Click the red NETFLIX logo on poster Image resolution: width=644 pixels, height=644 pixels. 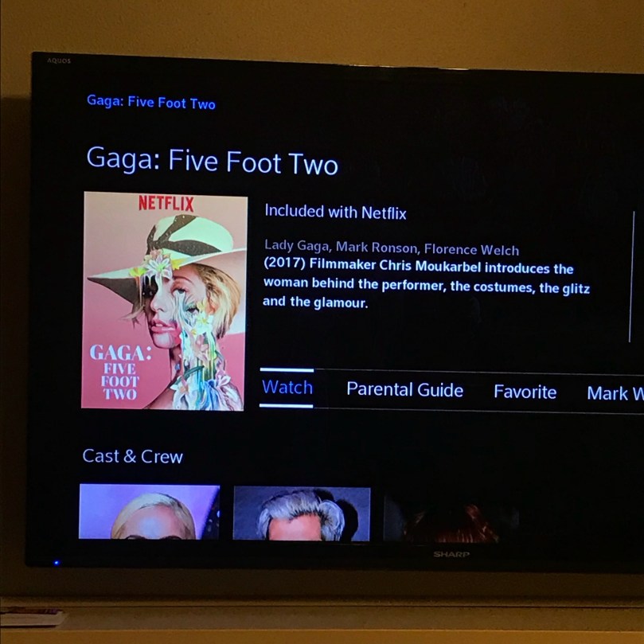tap(166, 203)
